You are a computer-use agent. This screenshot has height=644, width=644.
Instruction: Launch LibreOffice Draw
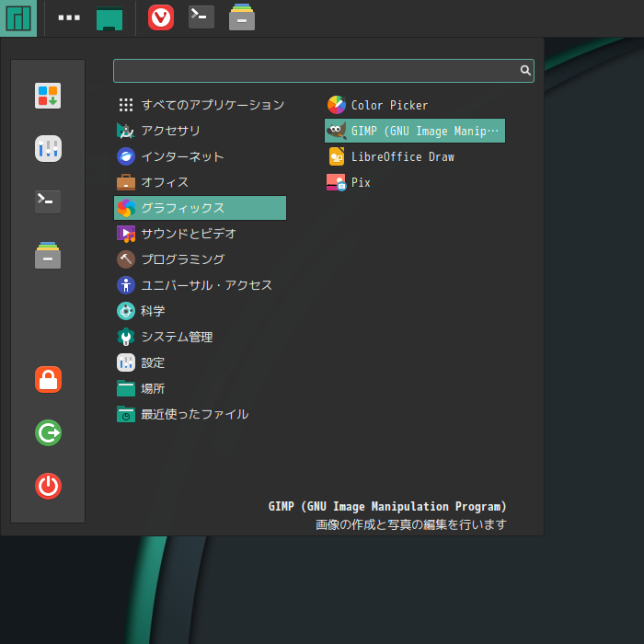tap(401, 156)
